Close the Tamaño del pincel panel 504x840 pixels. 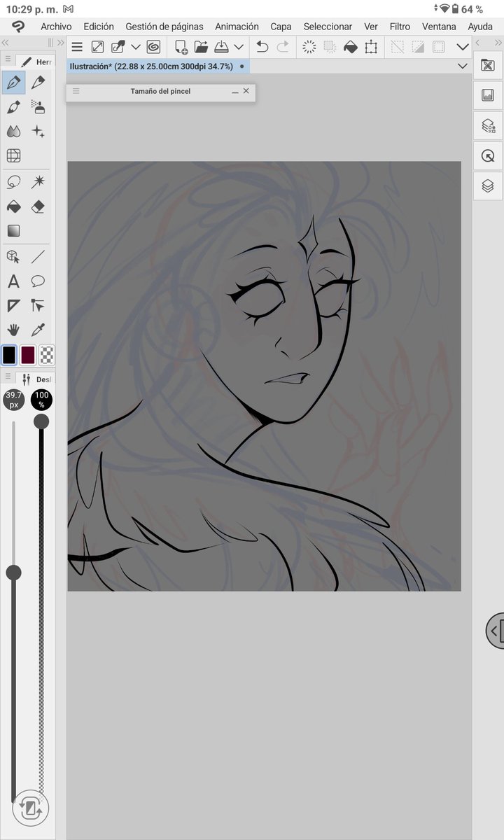click(246, 91)
